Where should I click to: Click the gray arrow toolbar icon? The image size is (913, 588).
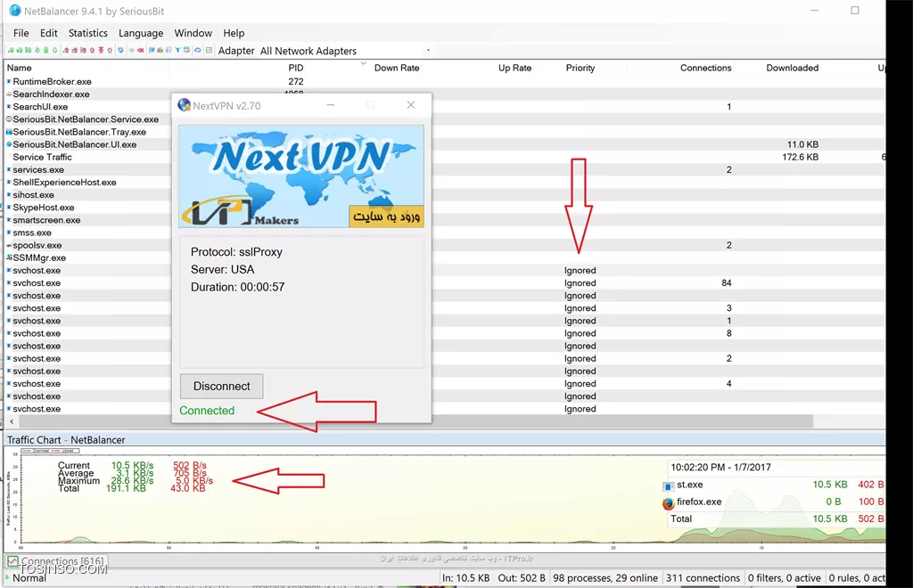pyautogui.click(x=132, y=50)
